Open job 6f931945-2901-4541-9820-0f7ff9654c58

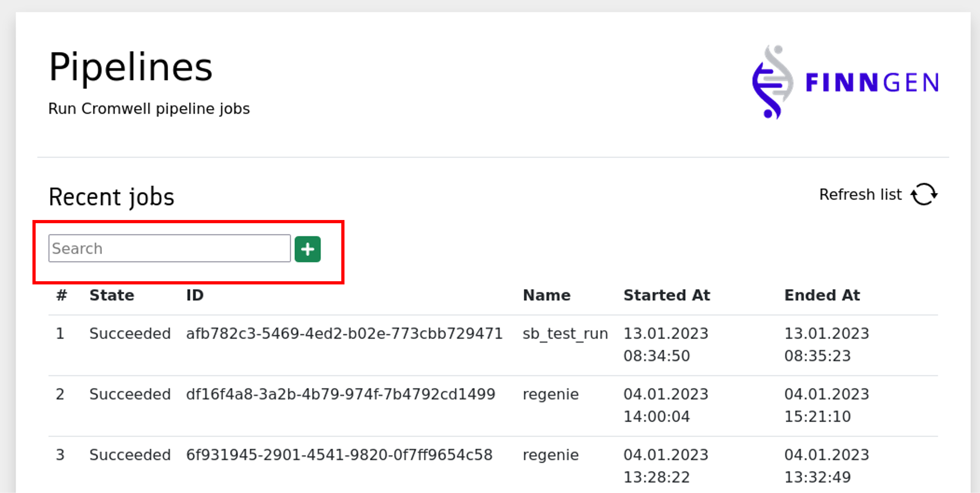click(339, 455)
